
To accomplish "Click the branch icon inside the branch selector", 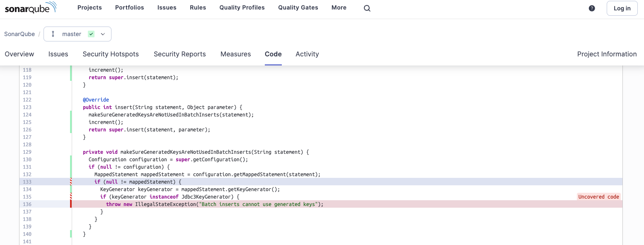I will tap(53, 34).
